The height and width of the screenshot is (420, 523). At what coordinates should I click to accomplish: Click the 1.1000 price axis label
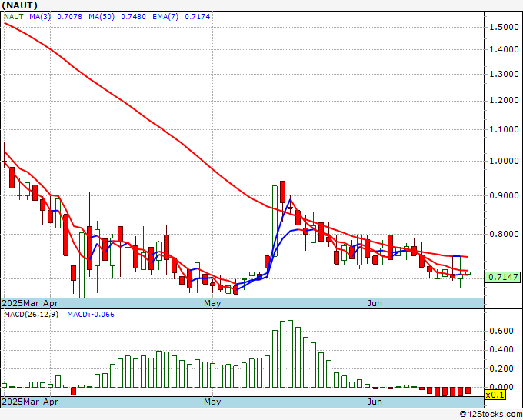504,129
